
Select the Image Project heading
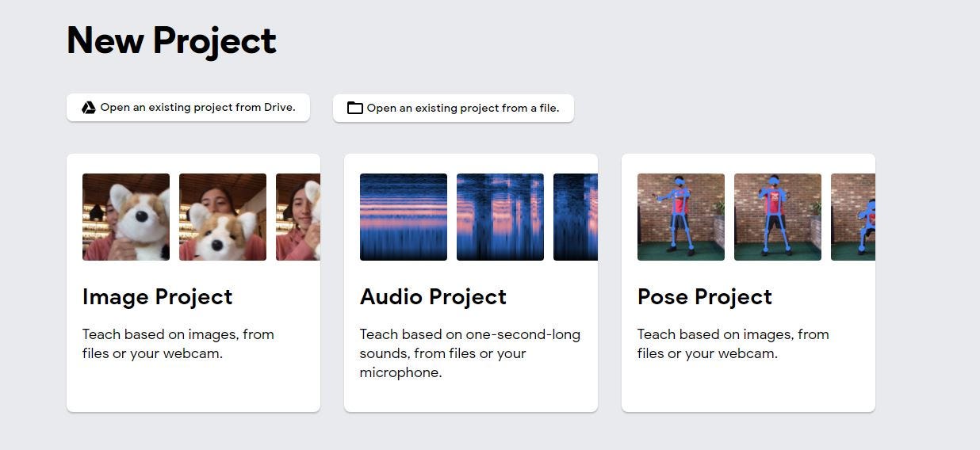pyautogui.click(x=157, y=297)
